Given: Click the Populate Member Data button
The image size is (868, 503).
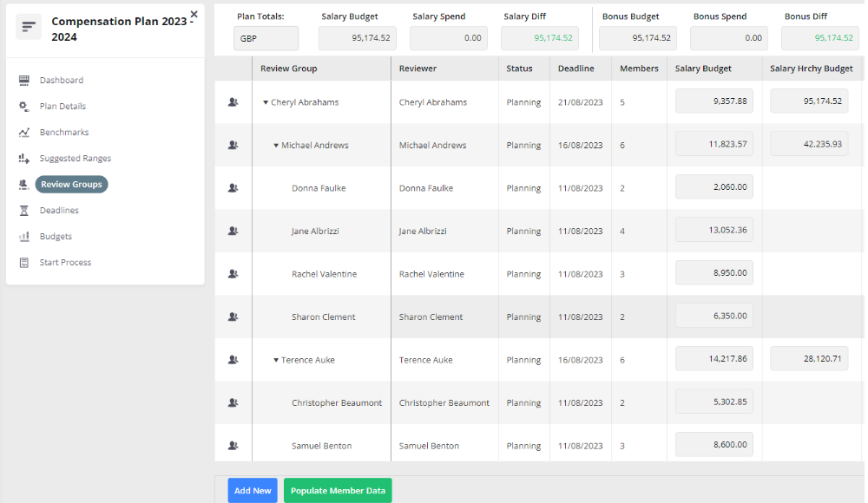Looking at the screenshot, I should 338,491.
